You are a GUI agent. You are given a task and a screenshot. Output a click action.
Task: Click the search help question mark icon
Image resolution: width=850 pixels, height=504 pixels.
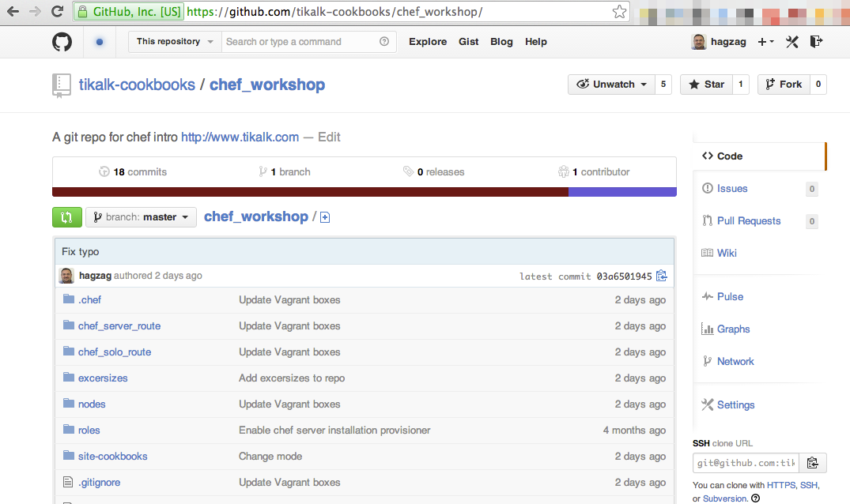(x=383, y=42)
